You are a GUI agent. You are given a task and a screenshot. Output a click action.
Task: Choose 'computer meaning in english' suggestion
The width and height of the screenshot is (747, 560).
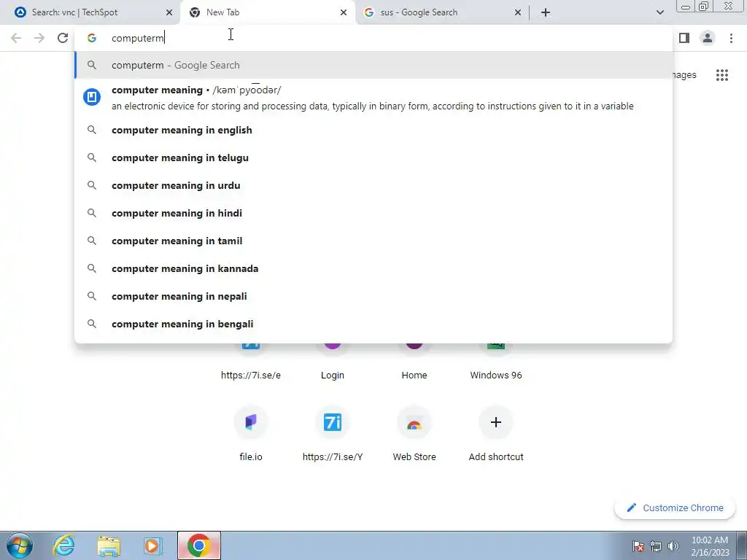[373, 130]
